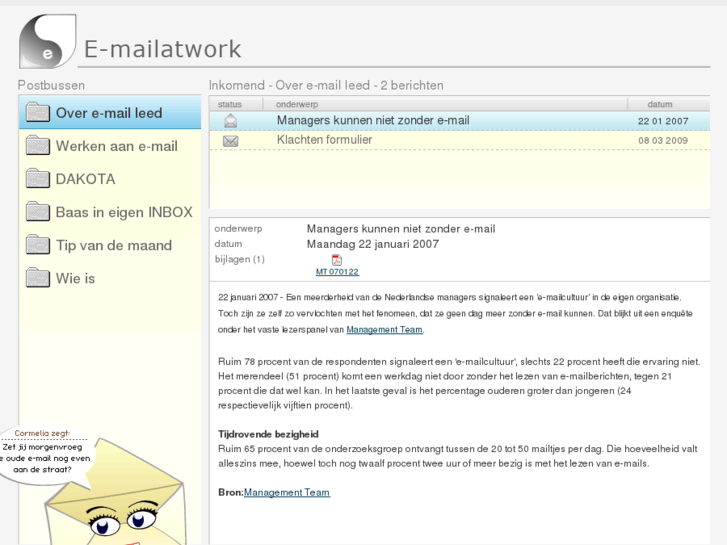
Task: Click the Postbussen heading
Action: coord(51,85)
